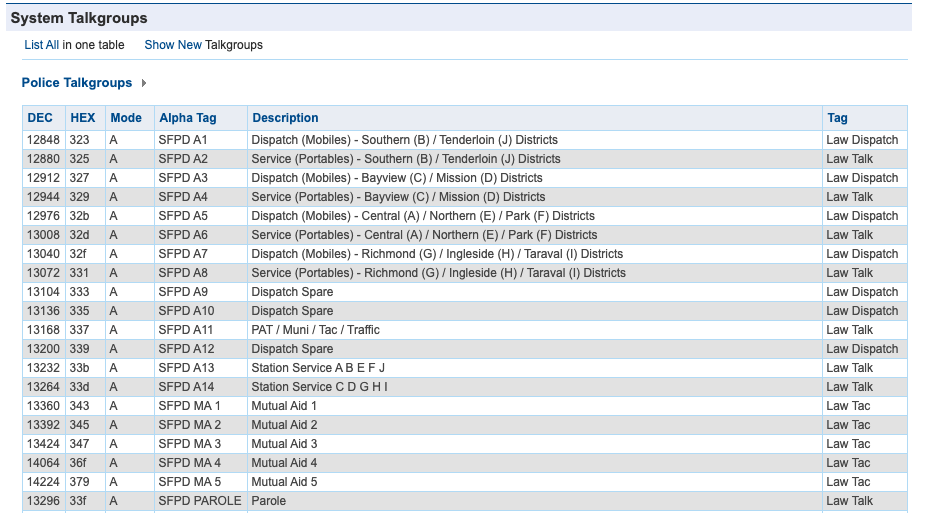Screen dimensions: 926x513
Task: Select alpha tag SFPD MA 3
Action: (190, 443)
